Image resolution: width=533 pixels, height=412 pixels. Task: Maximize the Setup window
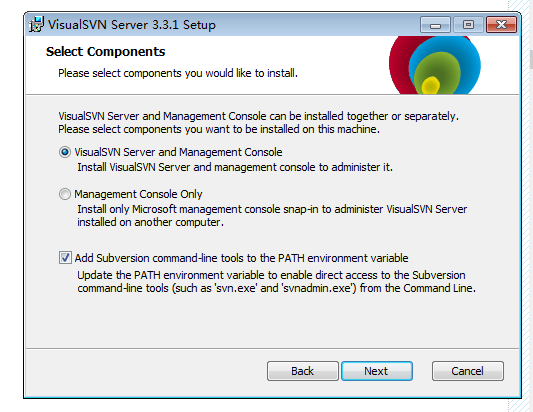(468, 25)
